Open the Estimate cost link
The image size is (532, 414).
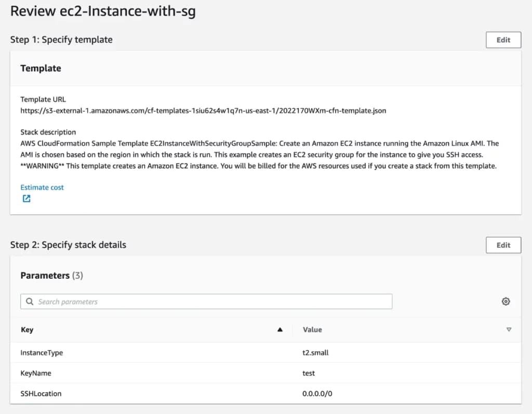[x=42, y=187]
